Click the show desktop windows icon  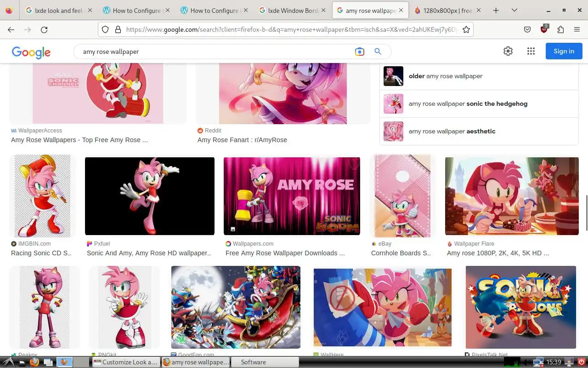[48, 362]
